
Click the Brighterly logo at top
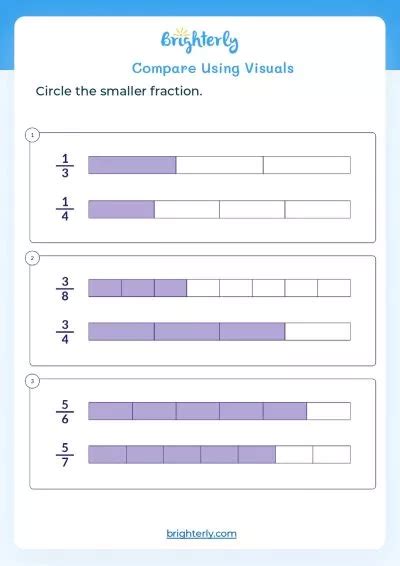pyautogui.click(x=200, y=40)
